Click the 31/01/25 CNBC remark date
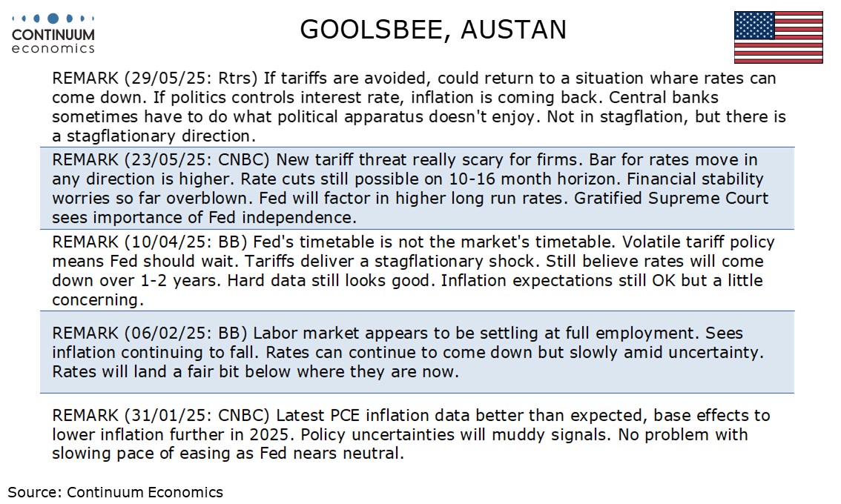This screenshot has width=841, height=504. pos(198,416)
